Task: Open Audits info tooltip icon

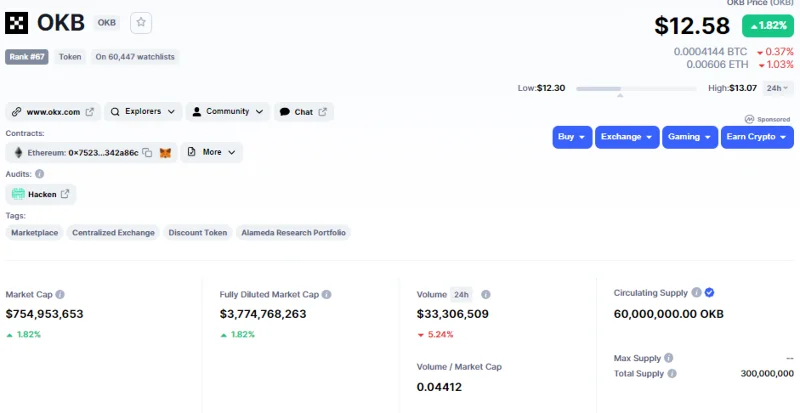Action: click(39, 174)
